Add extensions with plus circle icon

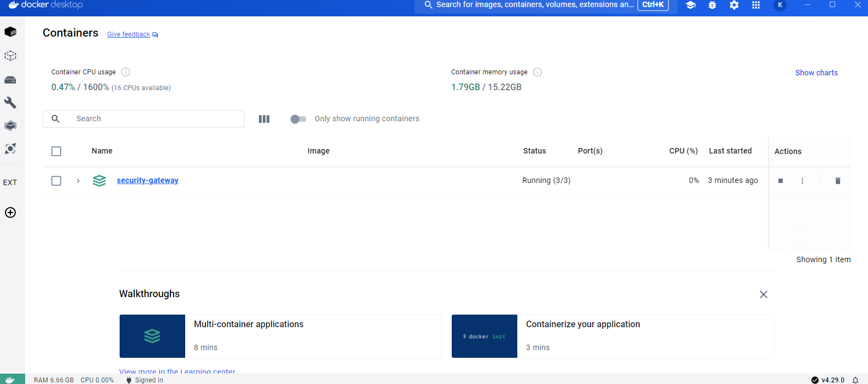[x=10, y=212]
